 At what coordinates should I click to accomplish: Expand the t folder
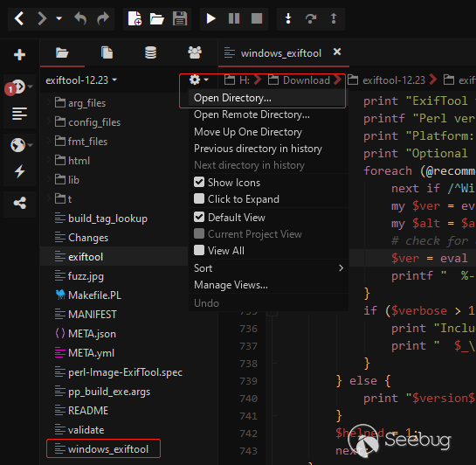[x=49, y=198]
